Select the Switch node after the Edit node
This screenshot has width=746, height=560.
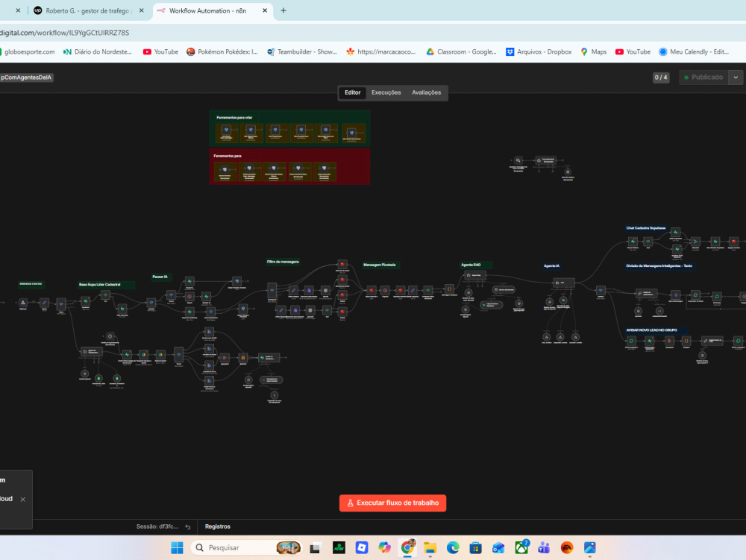pos(61,304)
